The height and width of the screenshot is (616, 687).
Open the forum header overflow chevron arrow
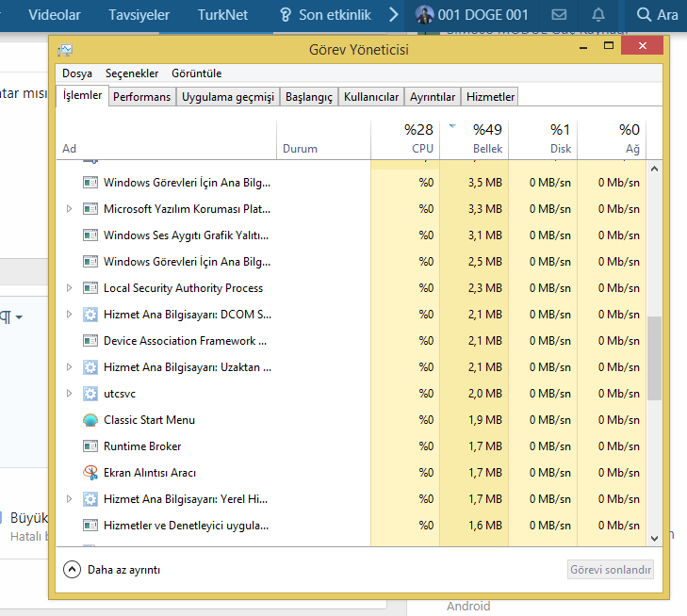[394, 15]
